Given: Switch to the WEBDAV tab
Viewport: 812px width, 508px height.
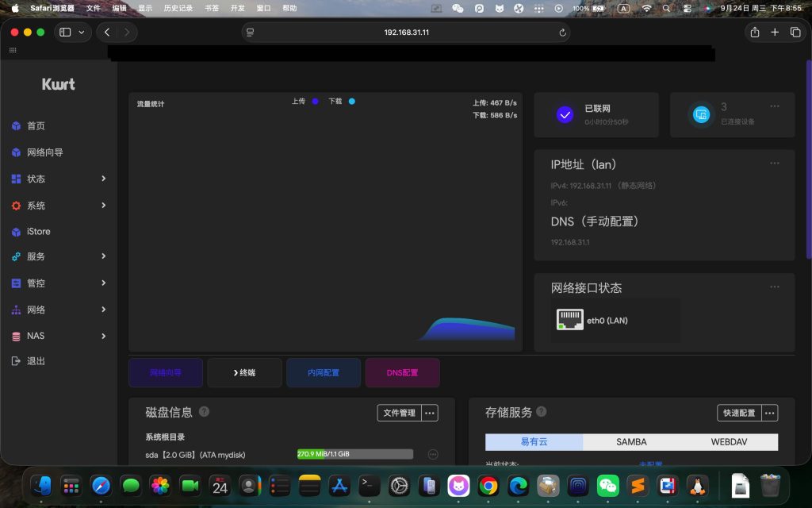Looking at the screenshot, I should tap(729, 442).
